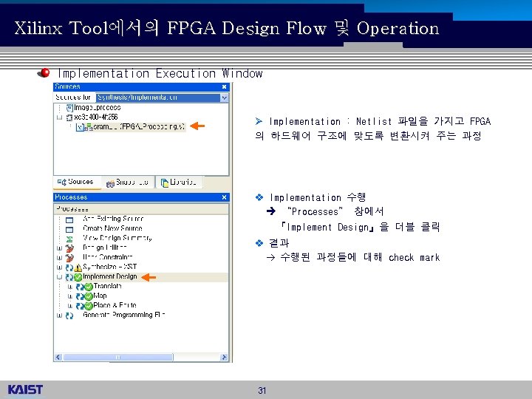Screen dimensions: 532x399
Task: Select the User Constraints row text
Action: tap(108, 257)
